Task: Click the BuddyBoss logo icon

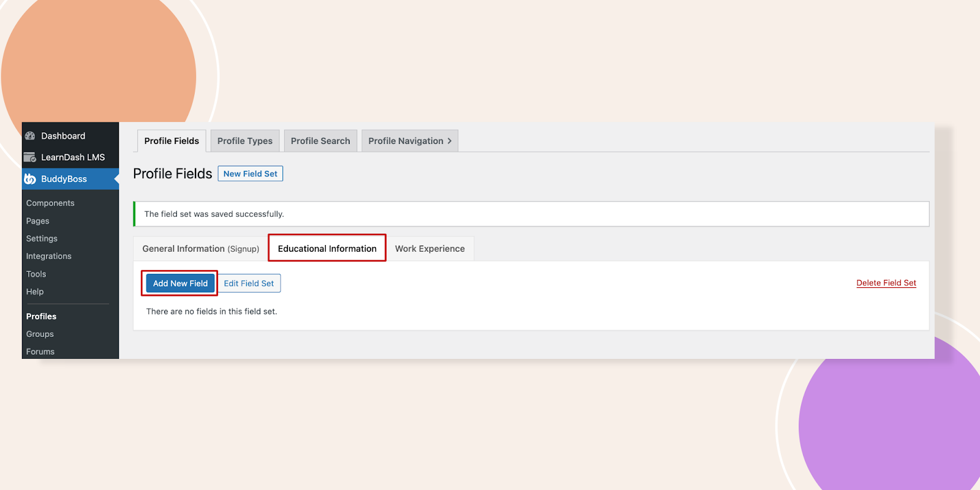Action: [x=30, y=179]
